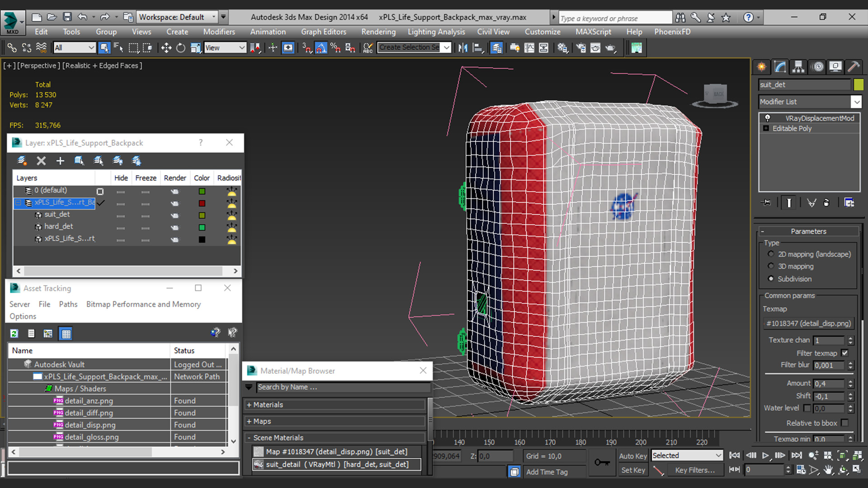This screenshot has height=488, width=868.
Task: Click the Set Key button
Action: pyautogui.click(x=632, y=470)
